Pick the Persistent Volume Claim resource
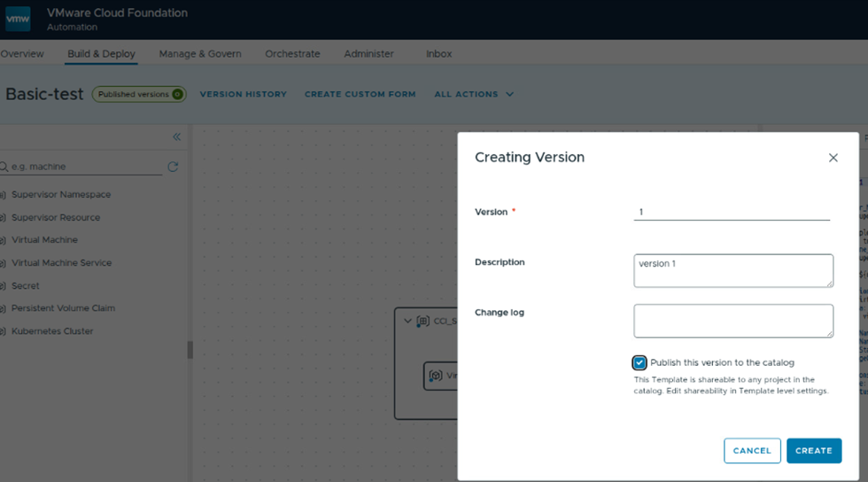The image size is (868, 482). 63,308
